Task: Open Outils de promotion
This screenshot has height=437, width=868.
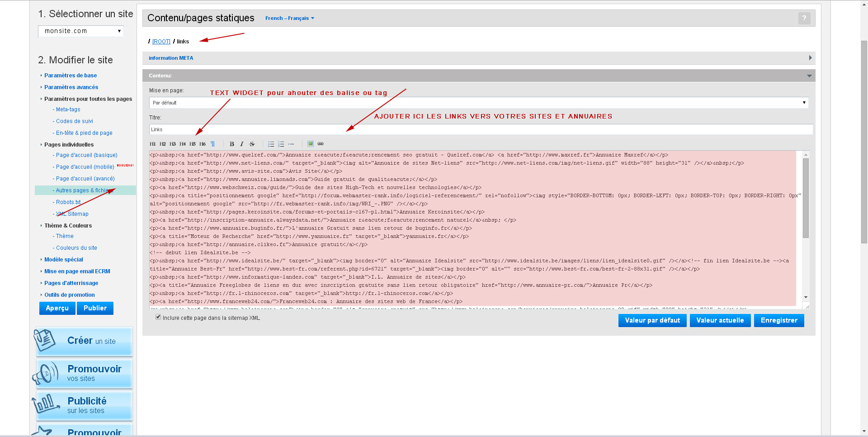Action: pos(69,294)
